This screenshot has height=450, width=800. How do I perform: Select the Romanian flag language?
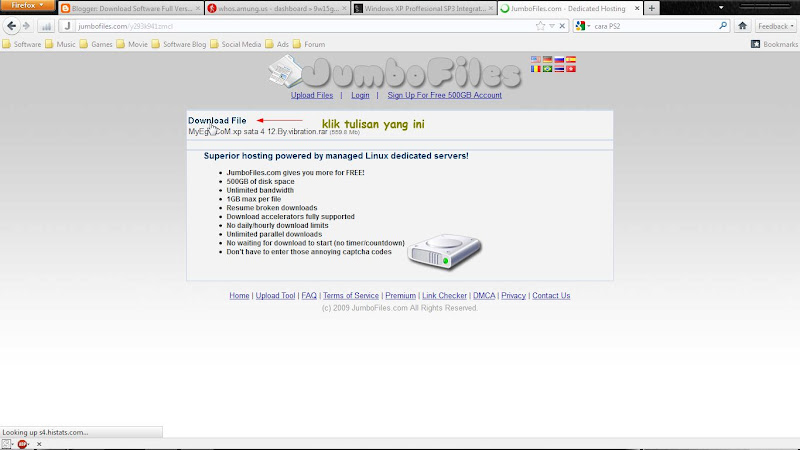click(x=535, y=69)
